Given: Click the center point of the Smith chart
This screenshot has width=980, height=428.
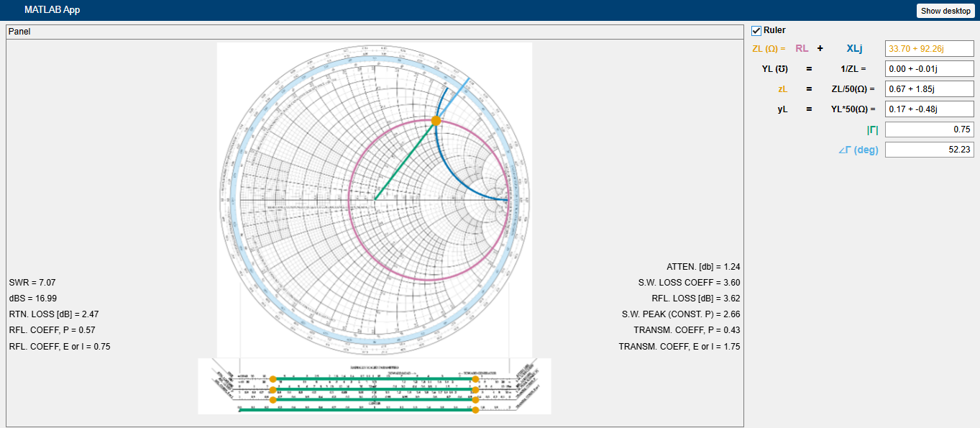Looking at the screenshot, I should 375,200.
